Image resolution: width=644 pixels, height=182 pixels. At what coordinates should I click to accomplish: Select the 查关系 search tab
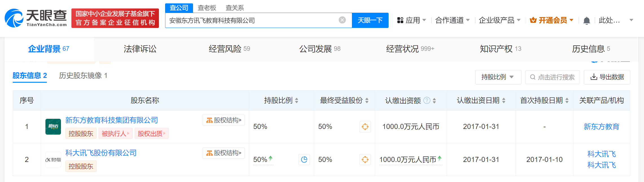235,8
